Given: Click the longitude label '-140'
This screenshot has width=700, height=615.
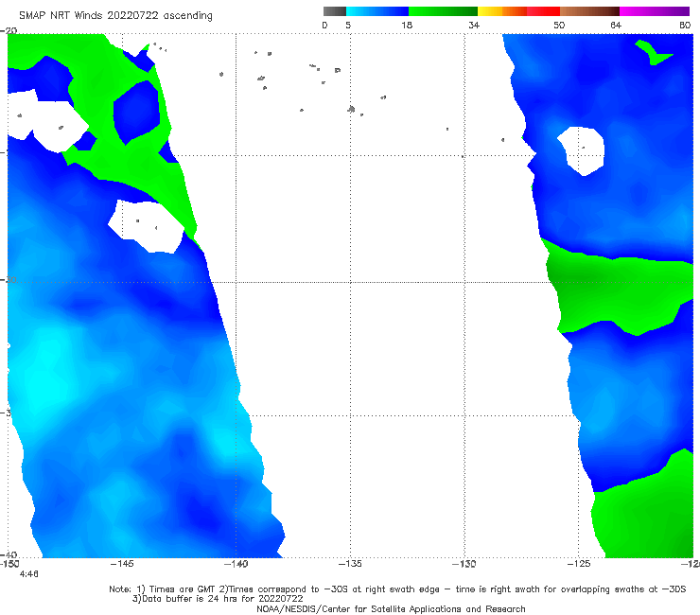Looking at the screenshot, I should click(236, 564).
